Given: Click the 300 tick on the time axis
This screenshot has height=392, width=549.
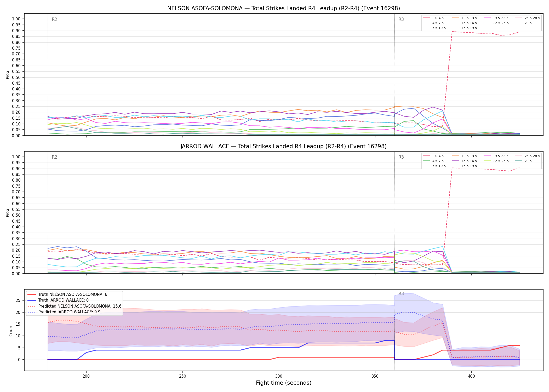Looking at the screenshot, I should tap(279, 376).
